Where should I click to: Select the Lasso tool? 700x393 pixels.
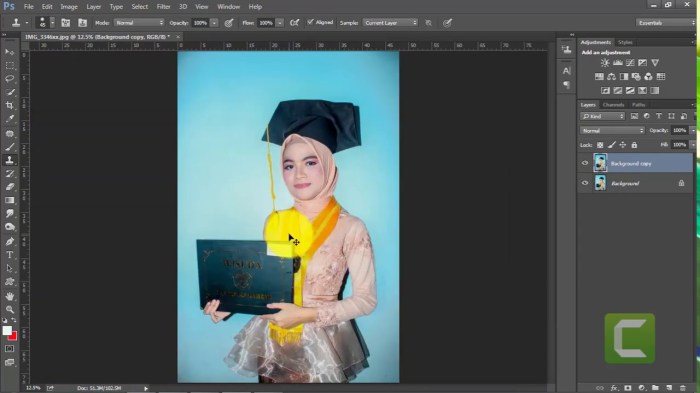point(9,79)
